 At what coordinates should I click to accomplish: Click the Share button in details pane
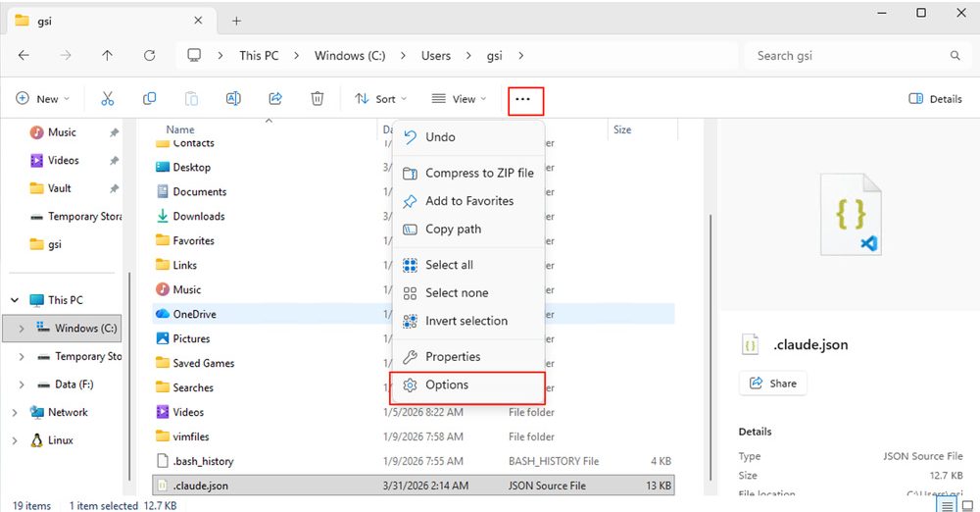772,384
